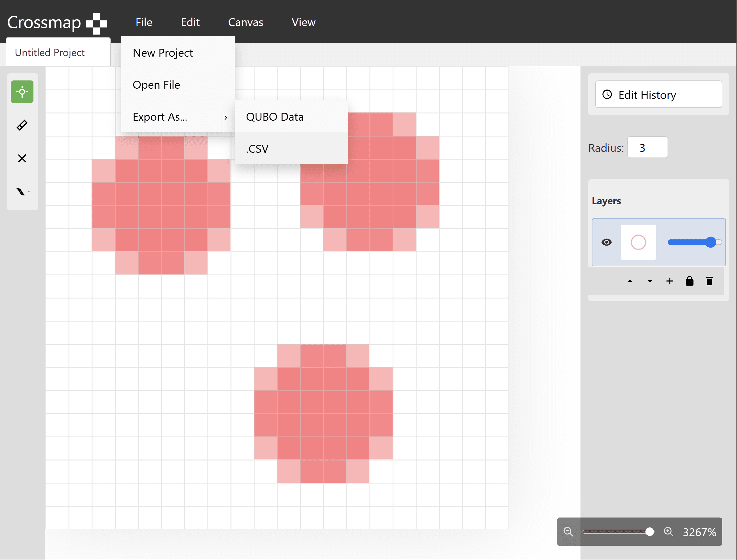Hide the circle layer with the eye toggle
Image resolution: width=737 pixels, height=560 pixels.
pyautogui.click(x=607, y=242)
